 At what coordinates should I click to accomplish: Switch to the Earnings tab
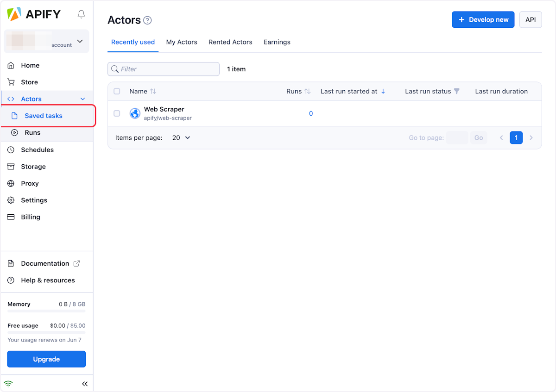pyautogui.click(x=277, y=42)
